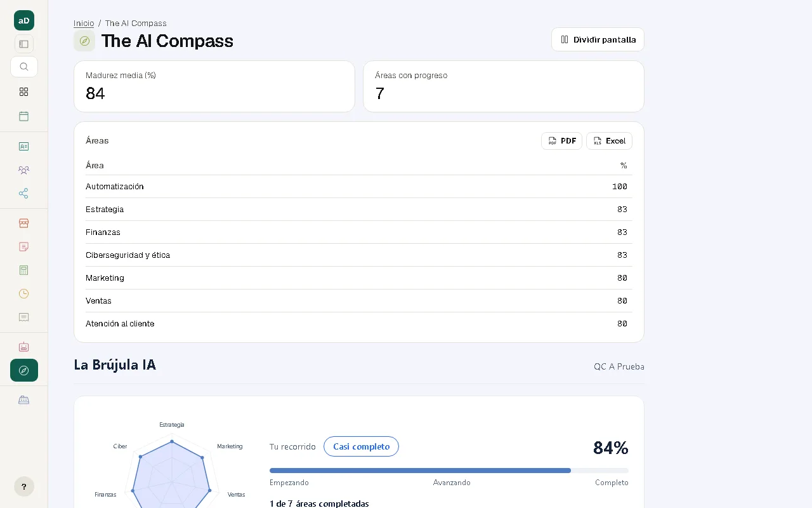Click the Finanzas label on radar chart
Viewport: 812px width, 508px height.
coord(105,495)
